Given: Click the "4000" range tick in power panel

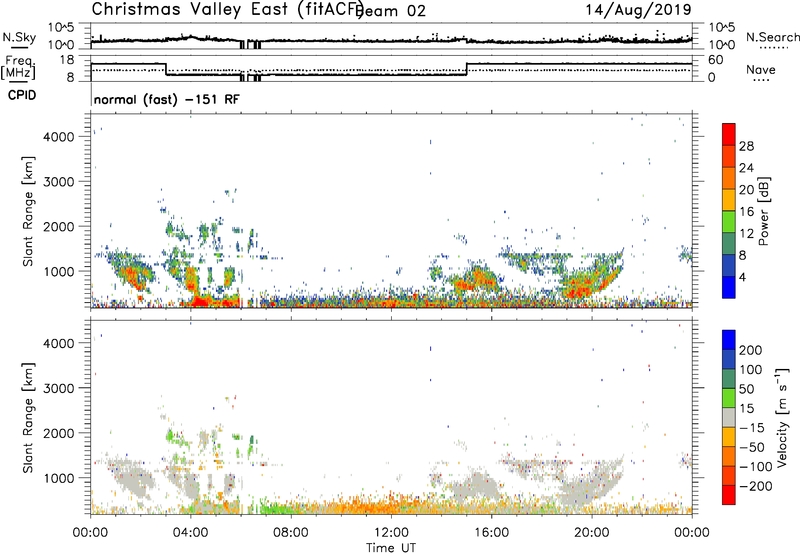Looking at the screenshot, I should tap(59, 137).
